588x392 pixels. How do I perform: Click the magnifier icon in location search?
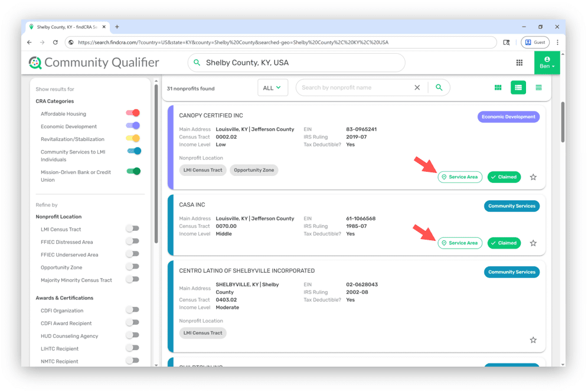[197, 63]
